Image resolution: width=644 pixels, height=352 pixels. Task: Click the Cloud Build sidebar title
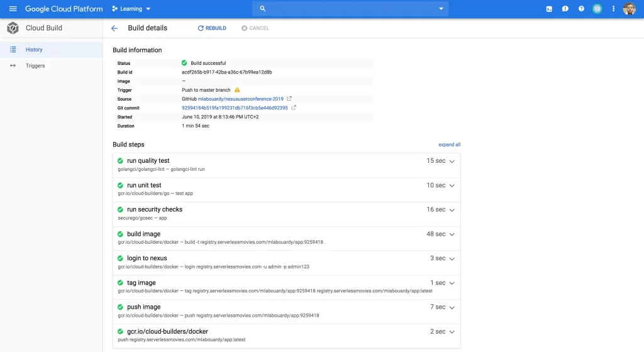click(x=44, y=28)
